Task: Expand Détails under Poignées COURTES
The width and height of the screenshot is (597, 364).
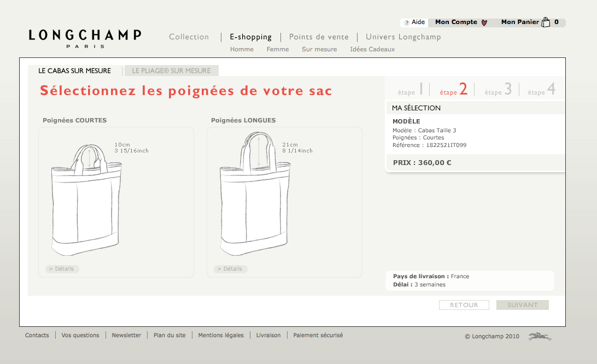Action: [62, 269]
